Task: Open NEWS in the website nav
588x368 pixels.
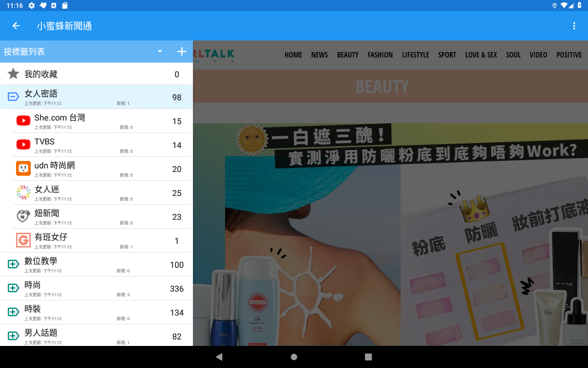Action: point(319,55)
